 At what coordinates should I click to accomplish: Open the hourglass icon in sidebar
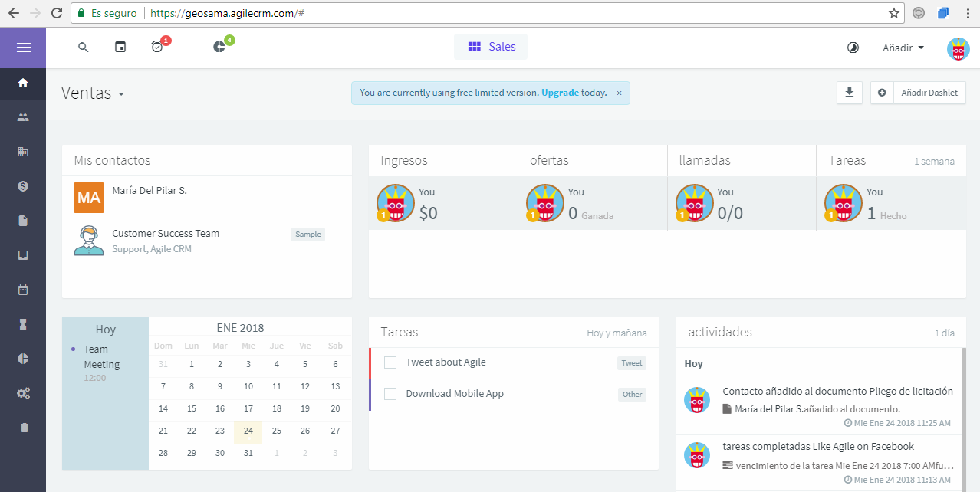tap(23, 324)
